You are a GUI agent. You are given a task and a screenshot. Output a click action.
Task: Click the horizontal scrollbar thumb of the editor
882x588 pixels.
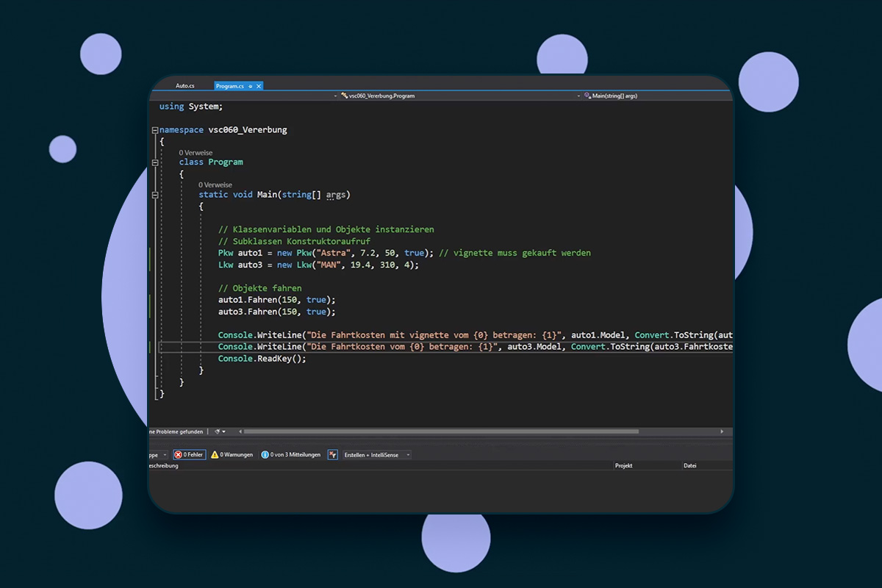tap(441, 431)
